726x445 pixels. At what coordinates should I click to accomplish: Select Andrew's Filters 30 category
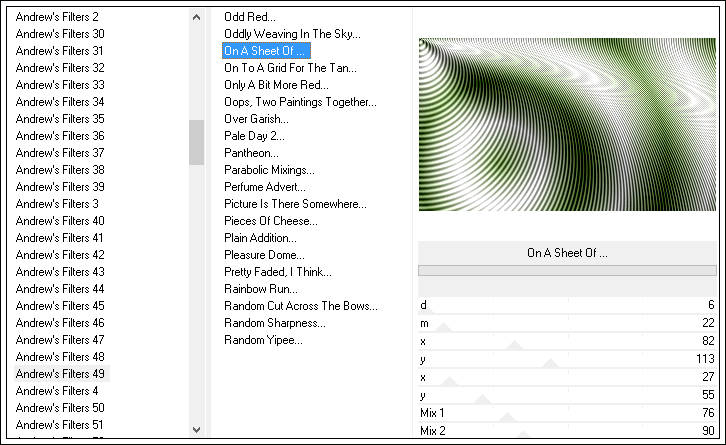[60, 34]
